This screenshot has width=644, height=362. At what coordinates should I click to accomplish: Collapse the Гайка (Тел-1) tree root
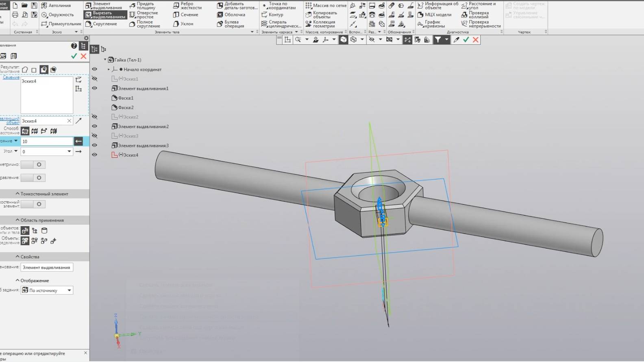point(105,60)
